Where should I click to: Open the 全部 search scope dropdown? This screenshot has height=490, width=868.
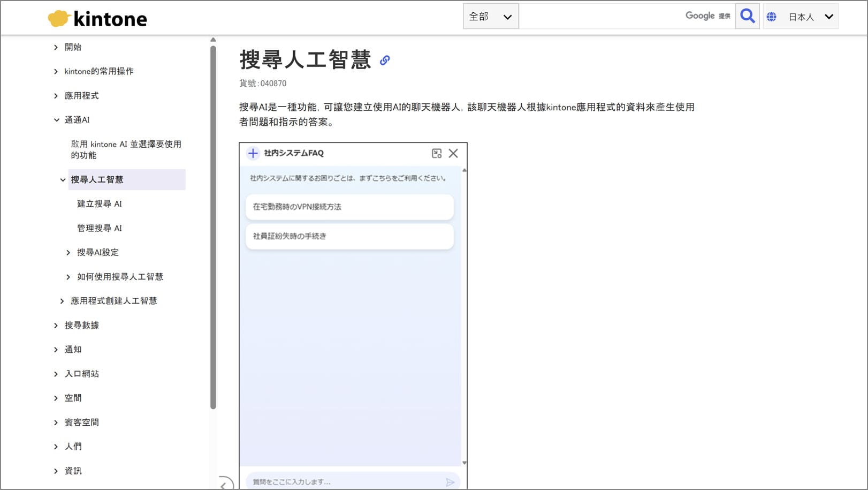(x=491, y=17)
